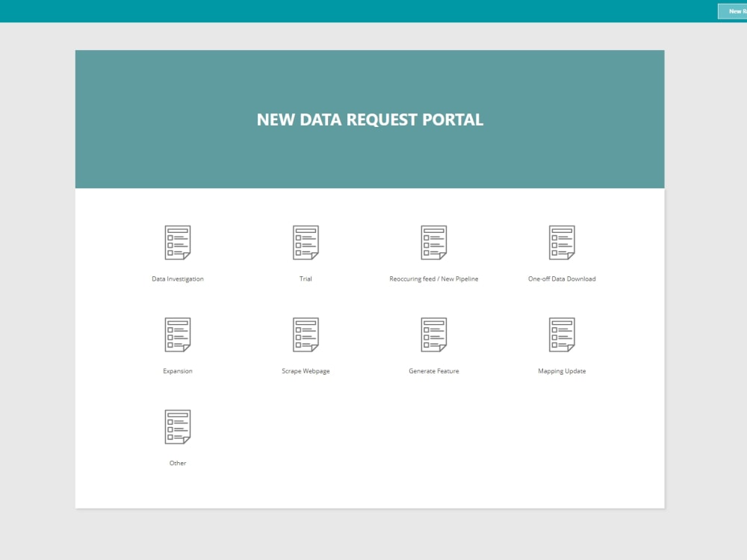
Task: Choose the Mapping Update icon
Action: pos(562,335)
